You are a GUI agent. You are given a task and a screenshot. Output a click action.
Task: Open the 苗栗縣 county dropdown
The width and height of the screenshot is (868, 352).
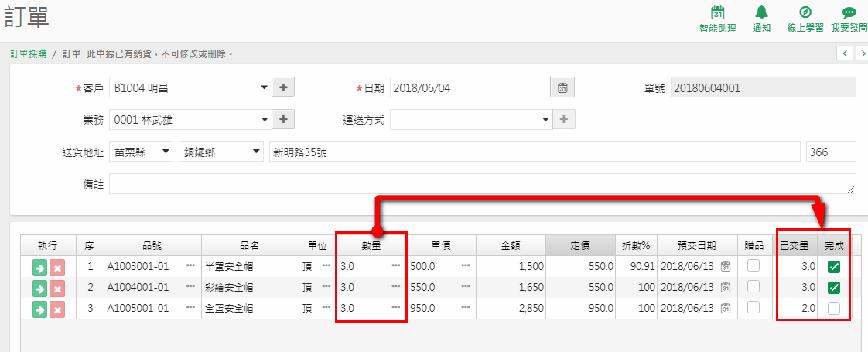click(141, 152)
